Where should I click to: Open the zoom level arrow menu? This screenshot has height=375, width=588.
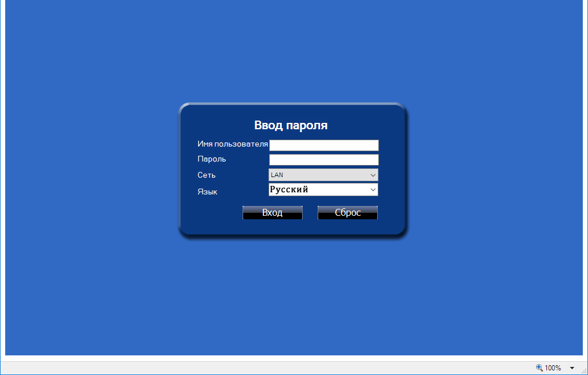572,367
